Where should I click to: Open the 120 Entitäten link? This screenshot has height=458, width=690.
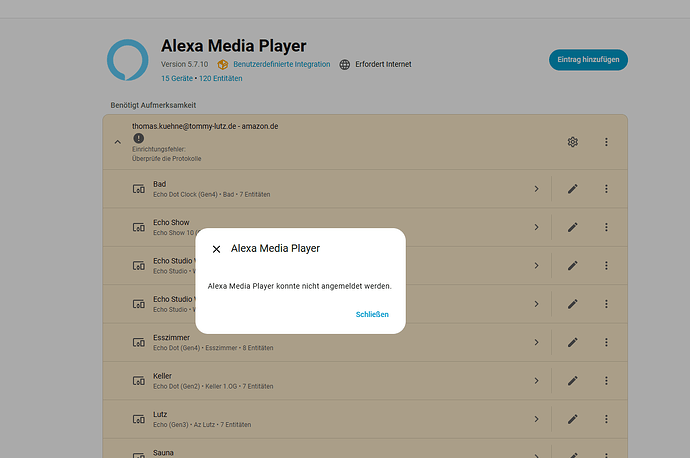222,78
